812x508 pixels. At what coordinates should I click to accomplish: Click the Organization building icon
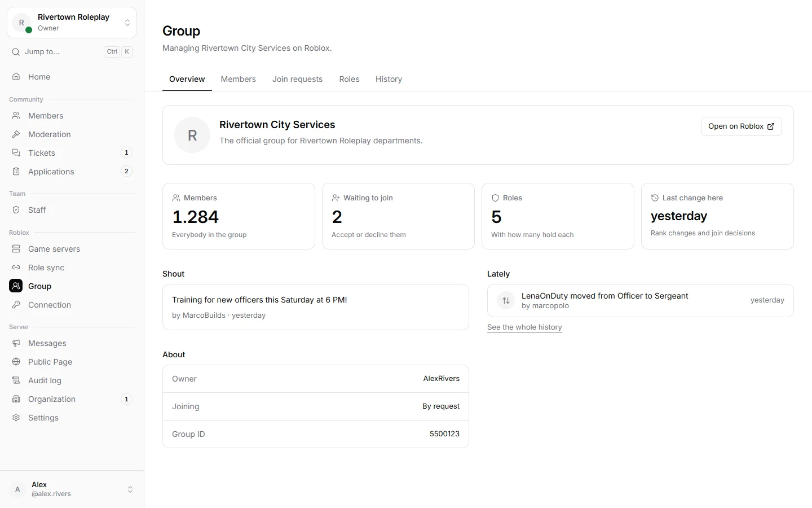click(x=16, y=399)
